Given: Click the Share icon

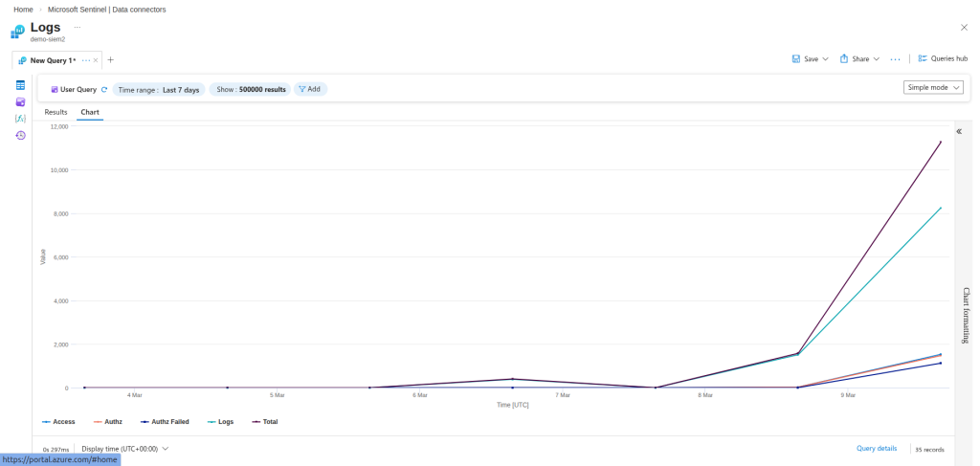Looking at the screenshot, I should pyautogui.click(x=844, y=58).
